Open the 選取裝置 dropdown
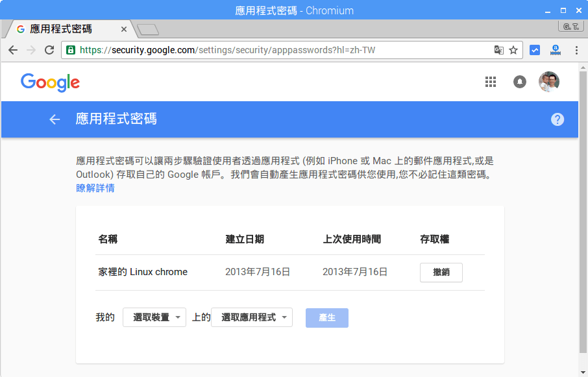The width and height of the screenshot is (588, 377). (154, 317)
